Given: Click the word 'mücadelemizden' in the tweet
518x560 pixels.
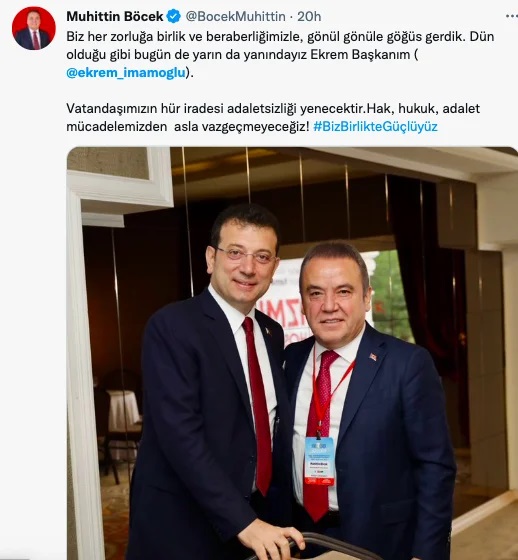Looking at the screenshot, I should coord(116,126).
